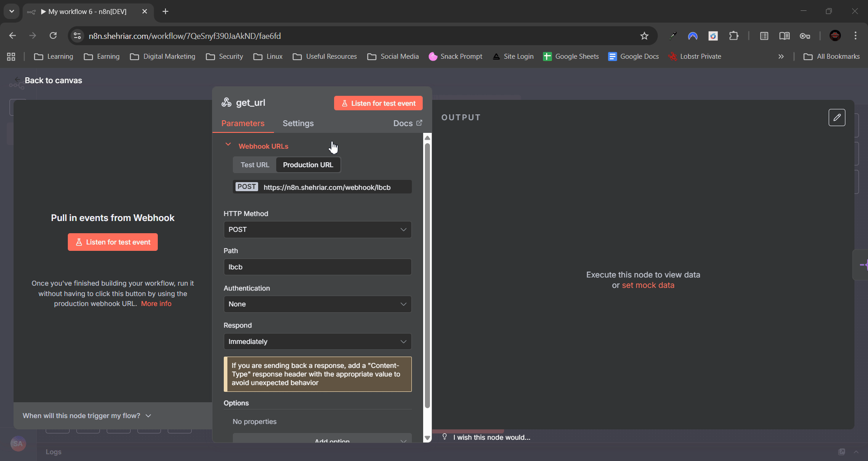Bookmark this page with the star

pos(645,36)
